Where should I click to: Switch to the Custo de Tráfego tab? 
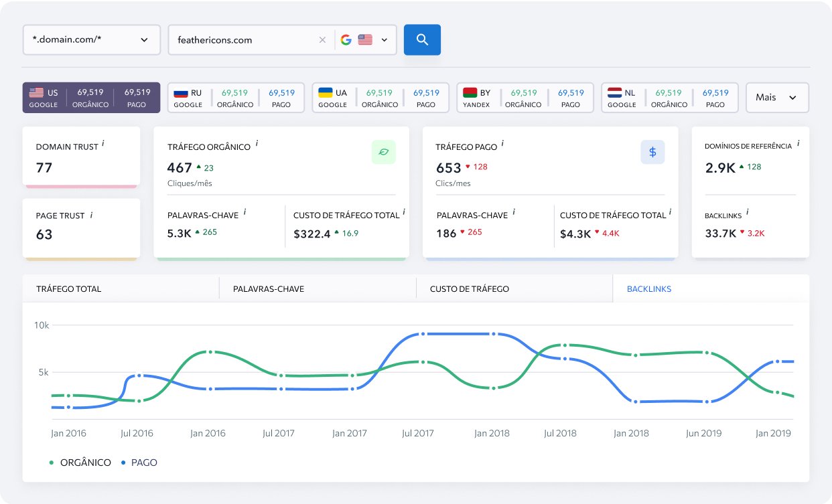pos(514,289)
